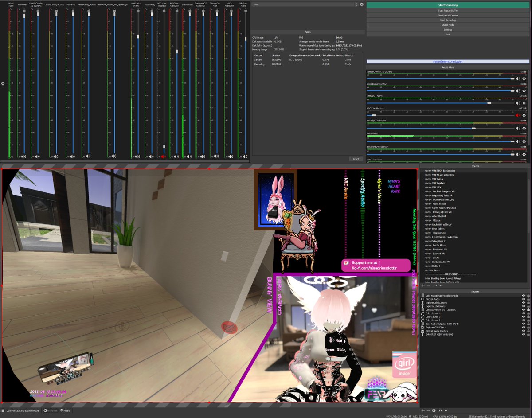The image size is (532, 418).
Task: Select Core + Walkabout Mini Golf scene
Action: (x=439, y=199)
